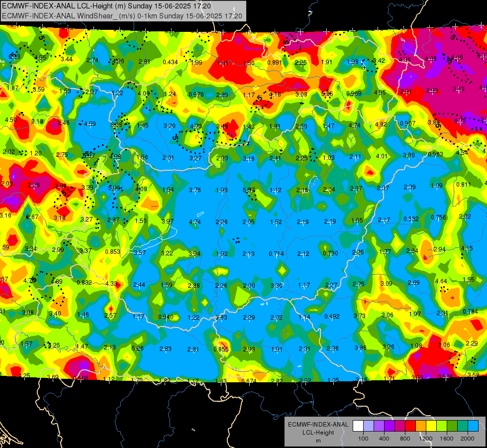Click the wind shear value 0.790

pyautogui.click(x=330, y=253)
